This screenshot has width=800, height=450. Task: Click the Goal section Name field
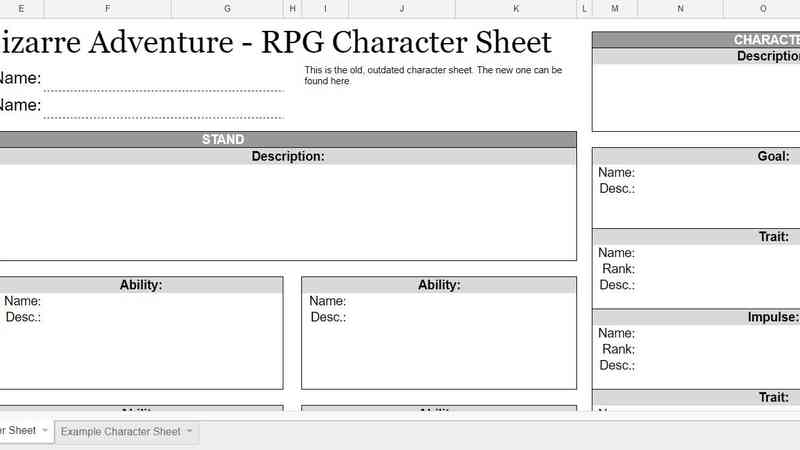[x=715, y=173]
